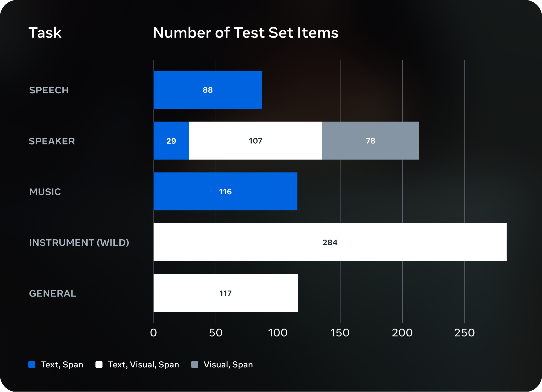
Task: Click the MUSIC bar labeled 116
Action: pyautogui.click(x=225, y=191)
